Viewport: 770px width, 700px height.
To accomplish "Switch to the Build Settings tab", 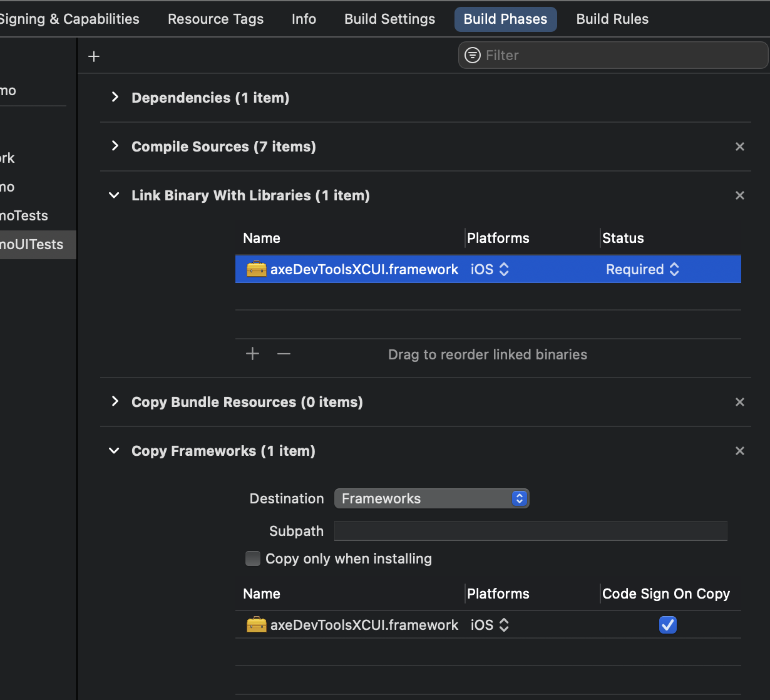I will [x=389, y=19].
